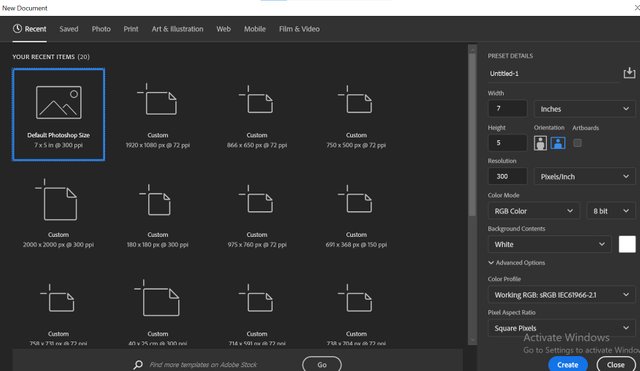This screenshot has height=371, width=640.
Task: Enable the Artboards checkbox
Action: [x=577, y=143]
